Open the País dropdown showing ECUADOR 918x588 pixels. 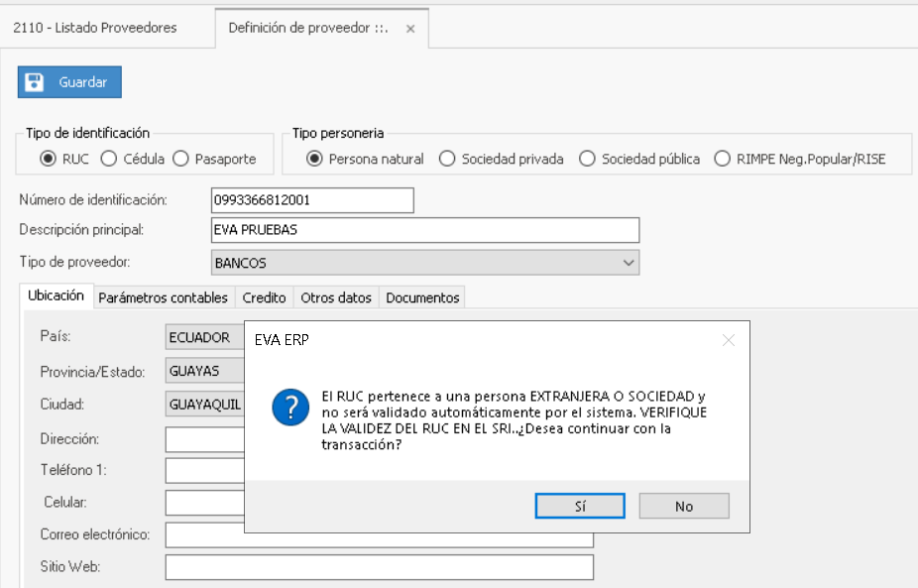204,337
